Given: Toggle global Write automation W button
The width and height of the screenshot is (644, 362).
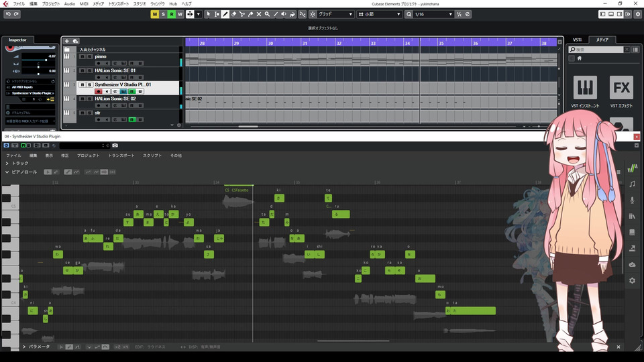Looking at the screenshot, I should coord(180,14).
